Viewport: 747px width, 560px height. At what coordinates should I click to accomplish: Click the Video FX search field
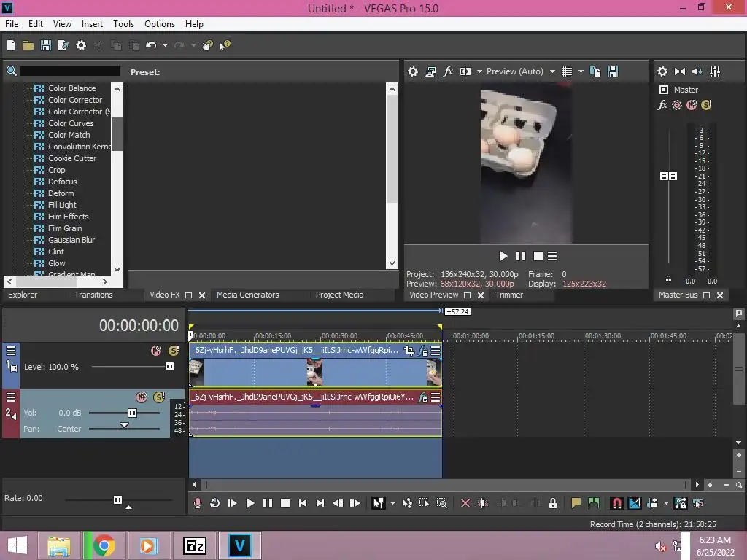point(70,71)
